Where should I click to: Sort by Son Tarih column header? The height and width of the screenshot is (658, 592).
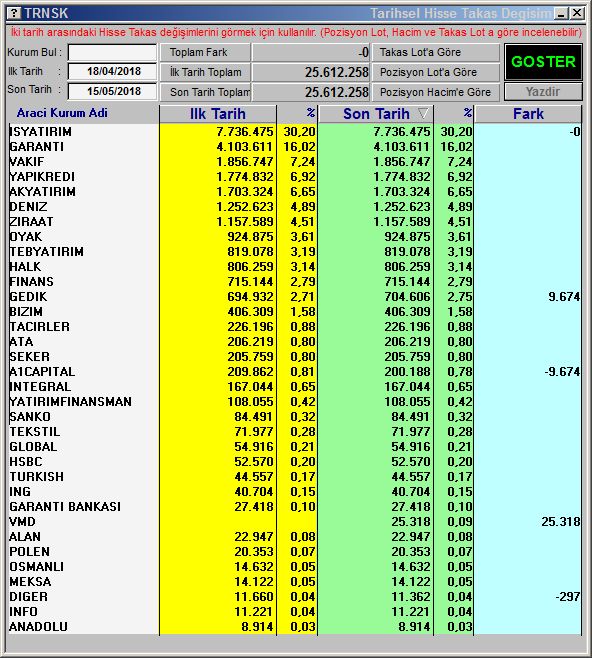[376, 114]
